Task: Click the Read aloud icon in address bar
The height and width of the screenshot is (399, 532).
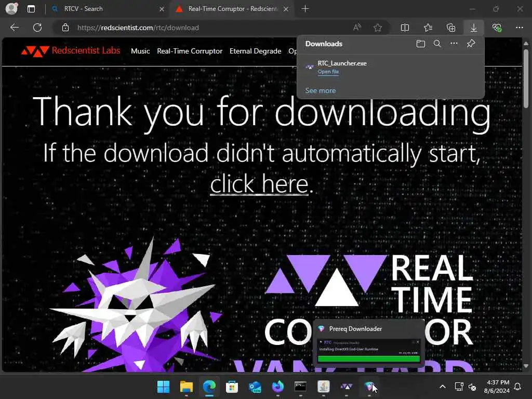Action: [357, 28]
